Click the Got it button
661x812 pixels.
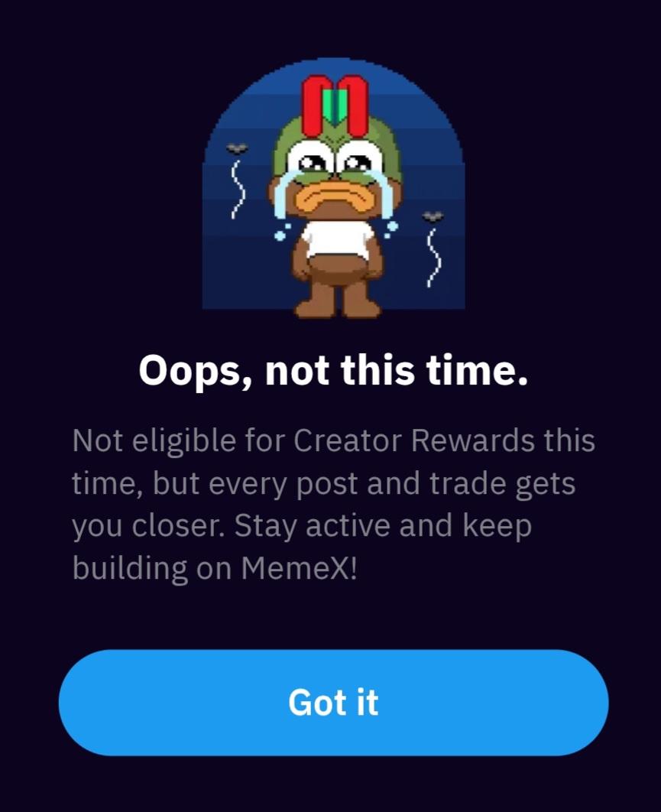pos(333,702)
